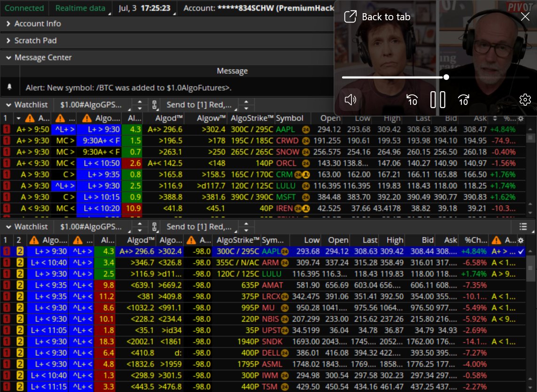
Task: Click the person badge next to IREN
Action: (306, 208)
